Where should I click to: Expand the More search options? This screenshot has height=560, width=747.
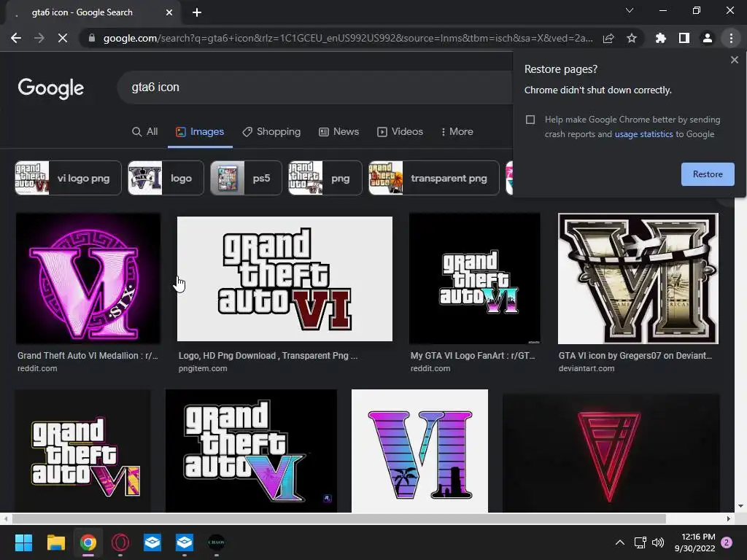(457, 132)
